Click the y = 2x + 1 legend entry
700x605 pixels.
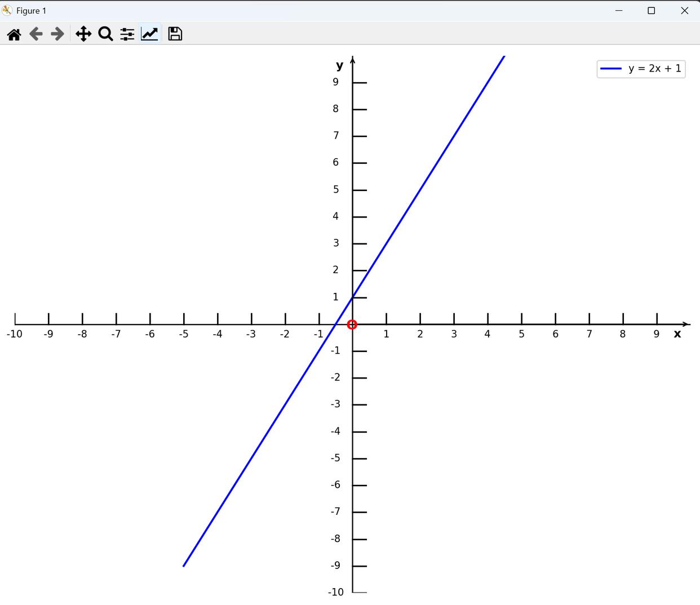pyautogui.click(x=641, y=69)
